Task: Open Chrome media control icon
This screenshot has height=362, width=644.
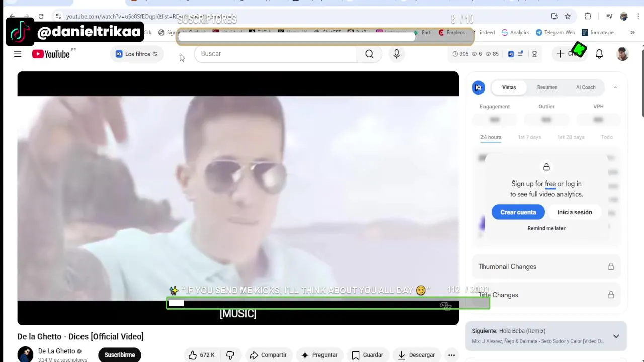Action: click(609, 16)
